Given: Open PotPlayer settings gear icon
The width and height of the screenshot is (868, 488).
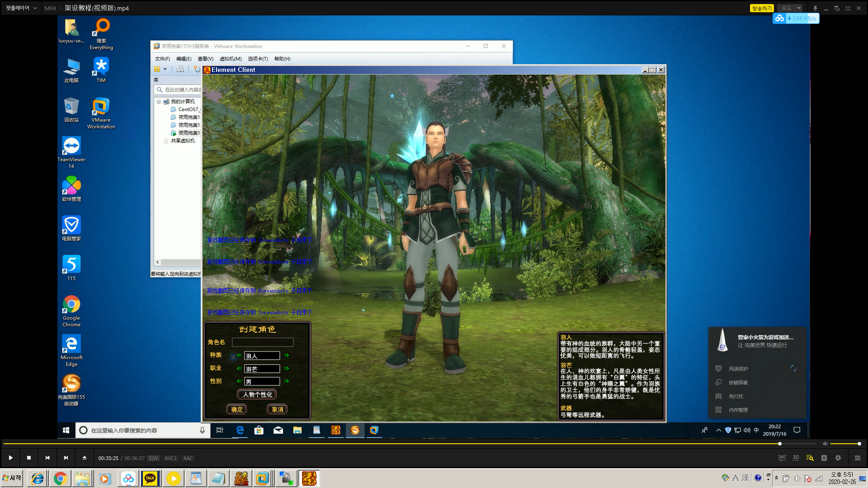Looking at the screenshot, I should (x=838, y=458).
